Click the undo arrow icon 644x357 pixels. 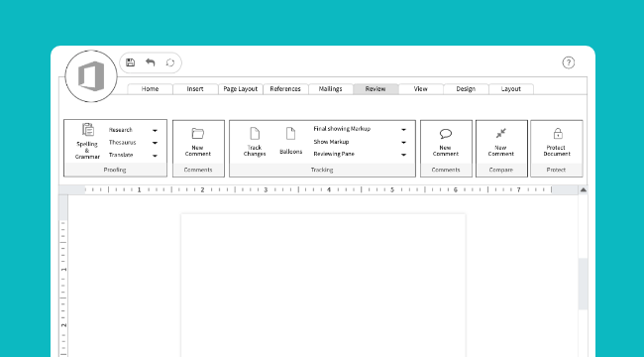pyautogui.click(x=151, y=62)
